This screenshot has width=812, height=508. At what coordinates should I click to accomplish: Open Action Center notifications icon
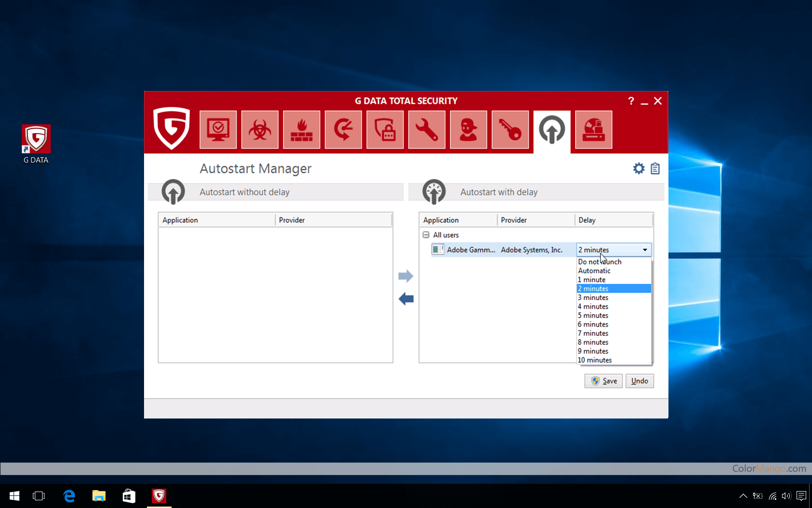[801, 496]
